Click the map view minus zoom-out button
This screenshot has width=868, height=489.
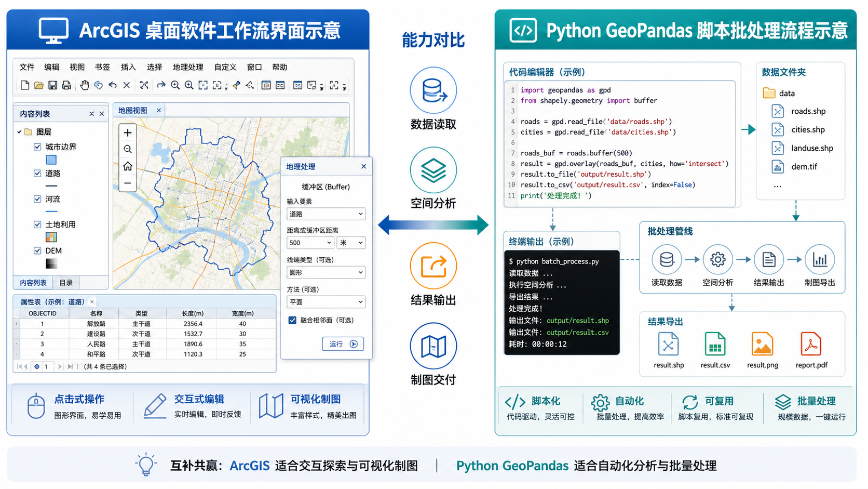pyautogui.click(x=128, y=183)
